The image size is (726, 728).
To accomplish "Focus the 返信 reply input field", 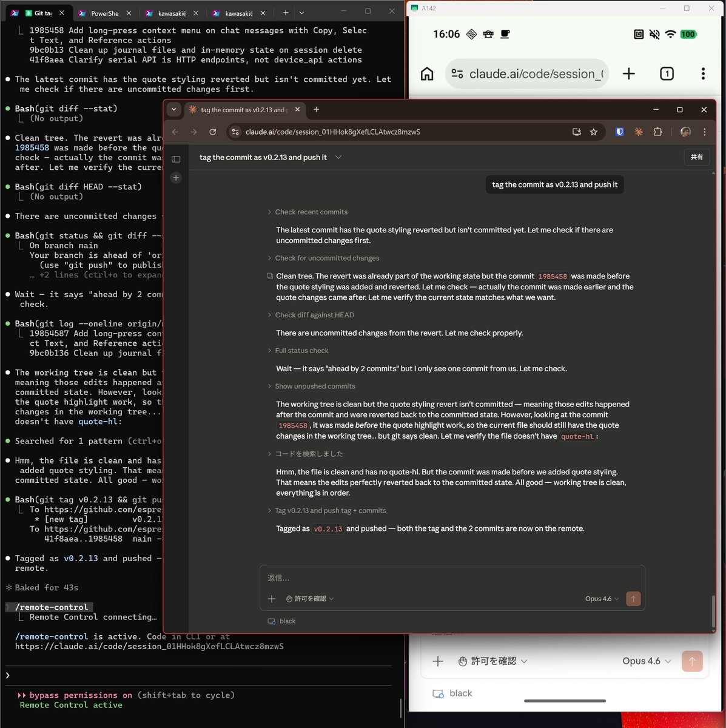I will [x=452, y=578].
